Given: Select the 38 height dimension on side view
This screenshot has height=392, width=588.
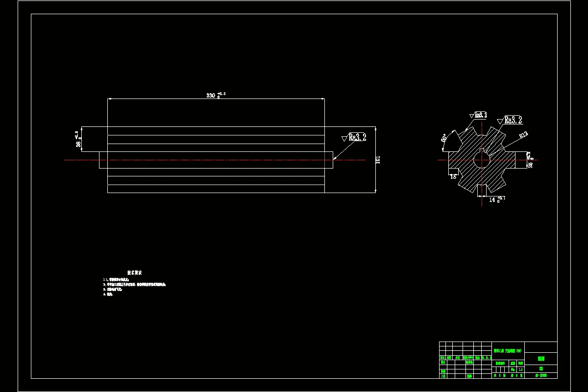Looking at the screenshot, I should click(78, 139).
